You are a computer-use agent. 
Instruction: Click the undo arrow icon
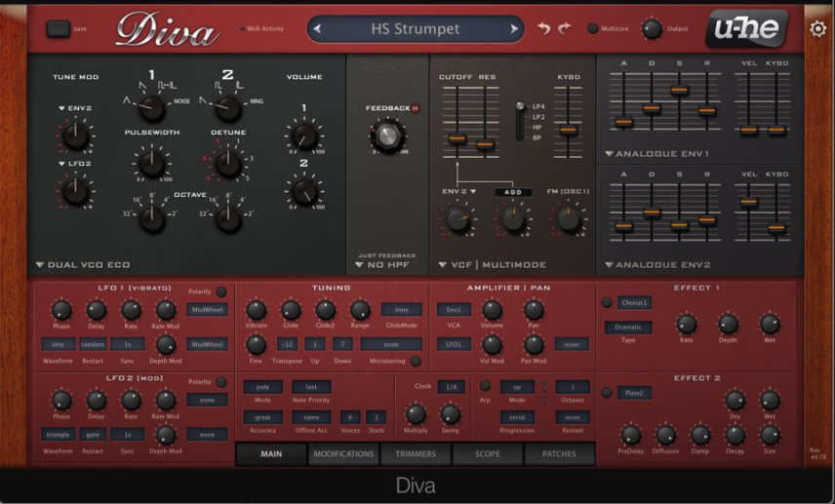[543, 28]
